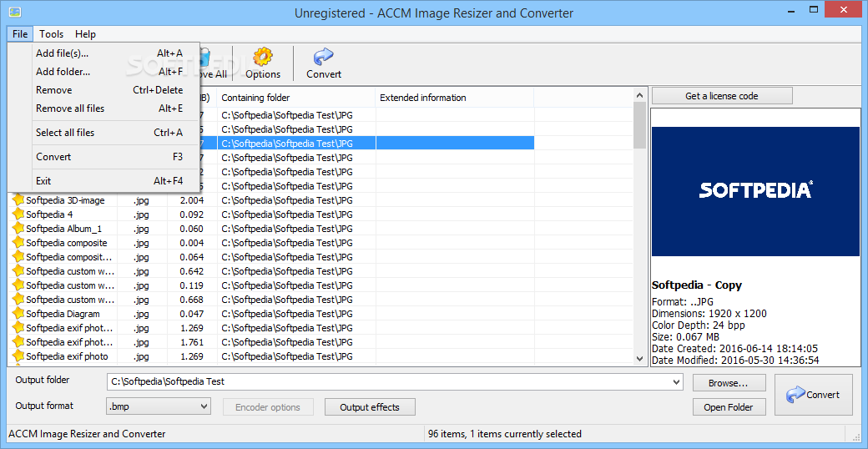Click the 'Dimensions: 1920 x 1200' info line
868x449 pixels.
(x=709, y=314)
